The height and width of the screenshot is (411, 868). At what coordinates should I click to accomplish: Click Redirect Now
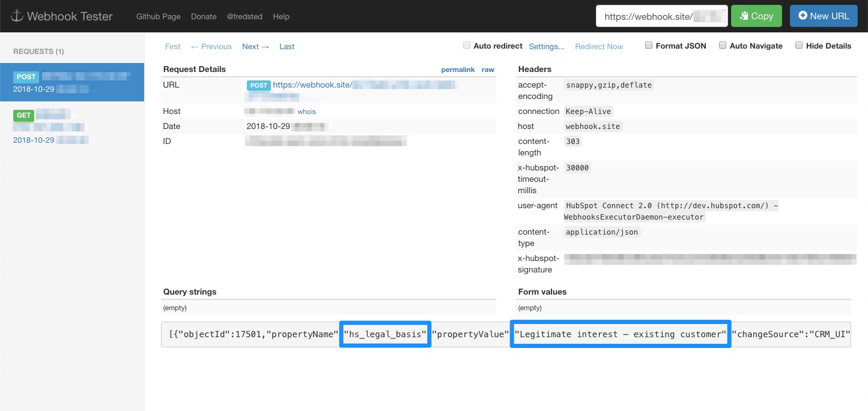(x=599, y=46)
